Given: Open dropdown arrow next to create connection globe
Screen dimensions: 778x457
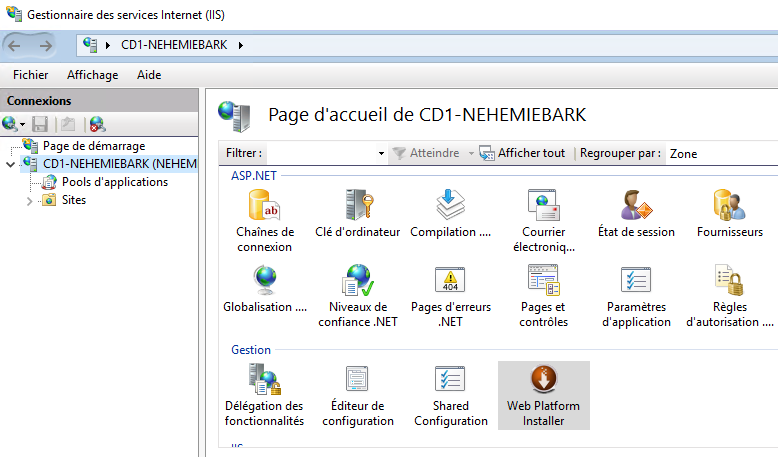Looking at the screenshot, I should click(22, 125).
